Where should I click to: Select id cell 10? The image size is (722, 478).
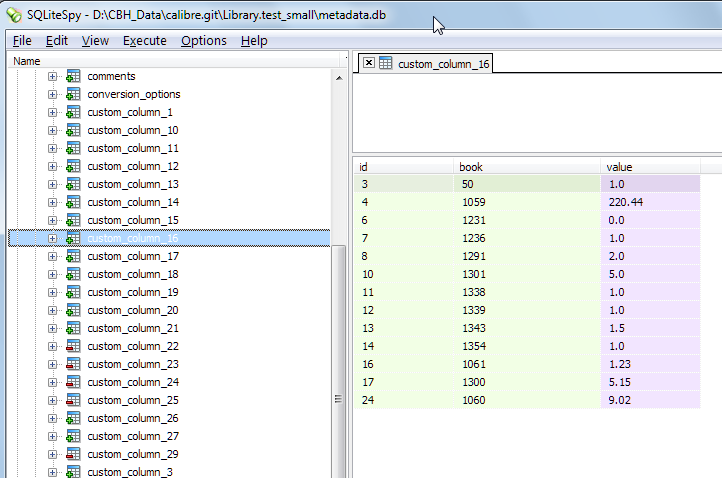404,274
